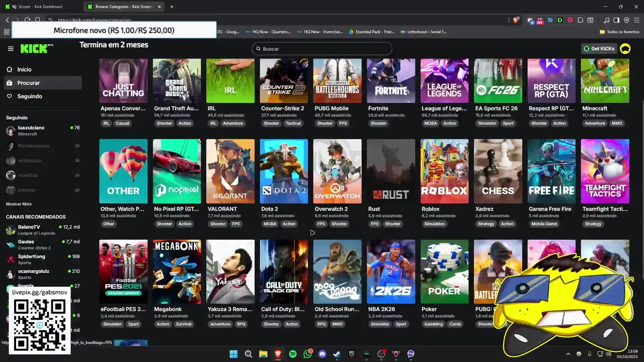Open the Roblox category thumbnail

tap(444, 171)
